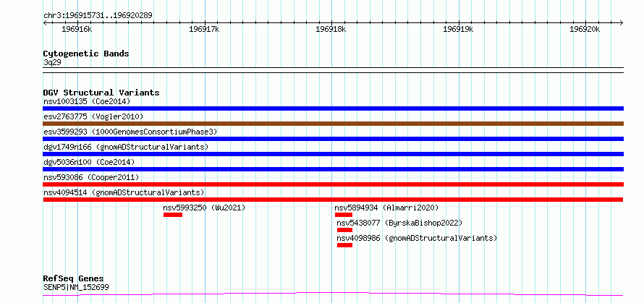Click dgv1749n166 (gnomADStructuralVariants) label
The height and width of the screenshot is (303, 644).
coord(126,147)
